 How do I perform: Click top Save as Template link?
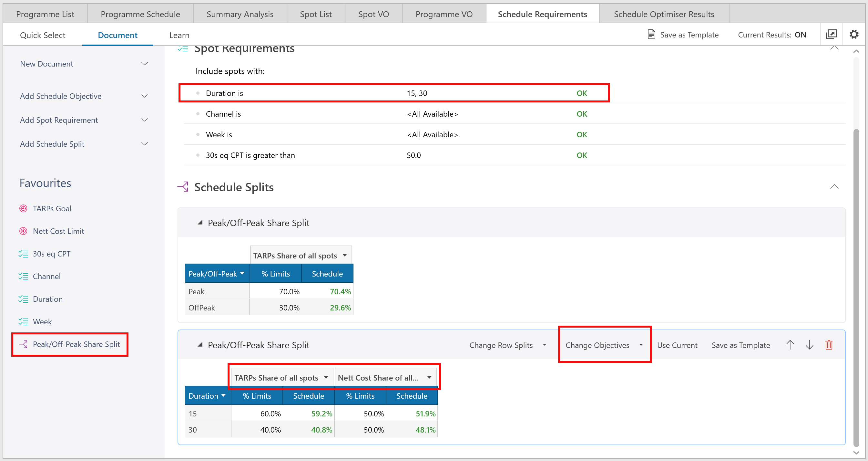coord(689,35)
